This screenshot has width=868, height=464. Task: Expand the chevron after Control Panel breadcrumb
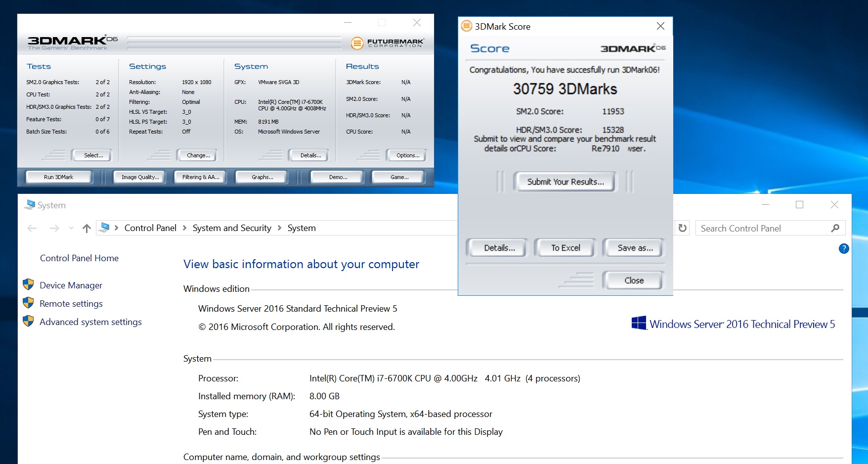coord(184,228)
